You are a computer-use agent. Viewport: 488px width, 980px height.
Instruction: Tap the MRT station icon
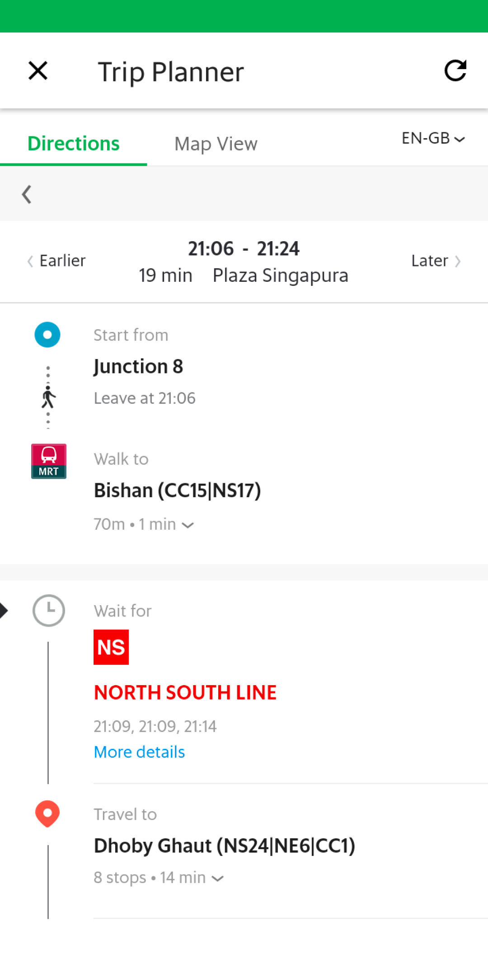click(49, 461)
